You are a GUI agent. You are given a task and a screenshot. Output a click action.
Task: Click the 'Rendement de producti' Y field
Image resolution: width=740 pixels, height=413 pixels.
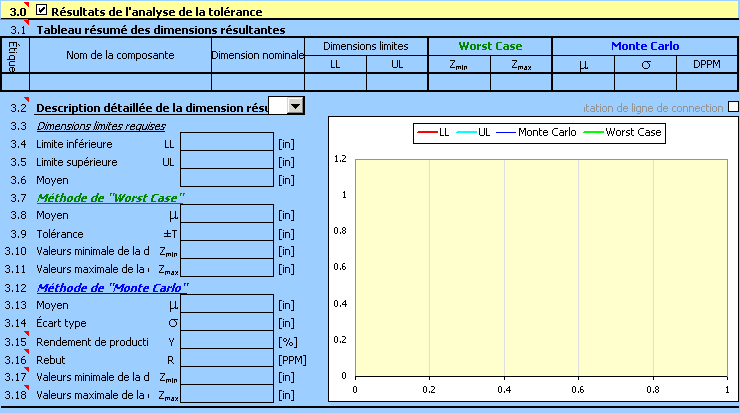point(227,340)
